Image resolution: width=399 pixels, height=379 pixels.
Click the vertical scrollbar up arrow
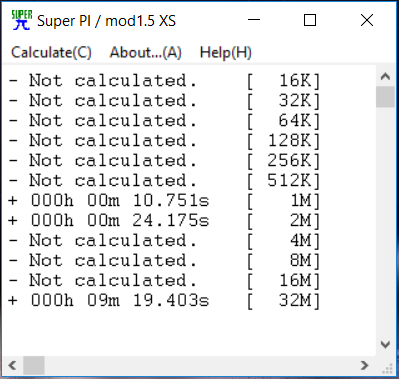click(x=385, y=76)
